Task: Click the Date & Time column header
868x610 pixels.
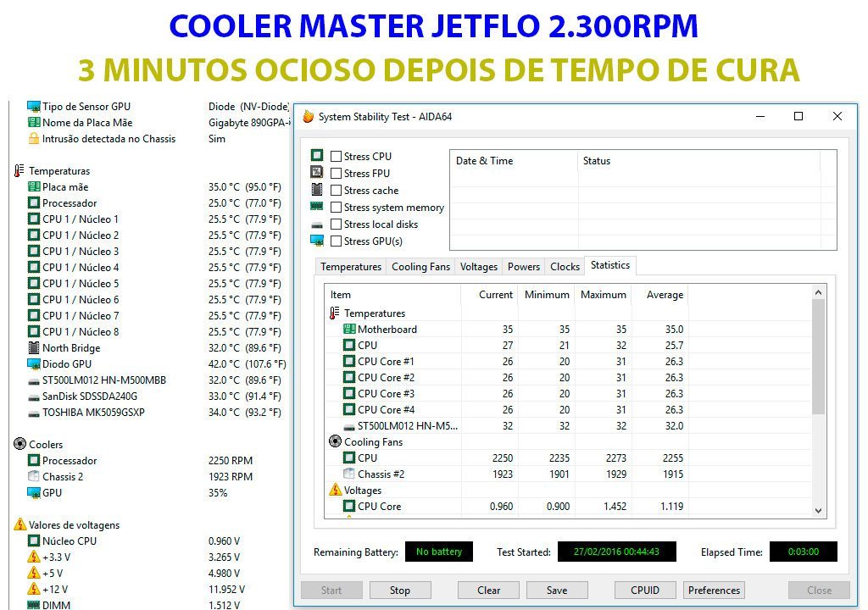Action: click(x=514, y=161)
